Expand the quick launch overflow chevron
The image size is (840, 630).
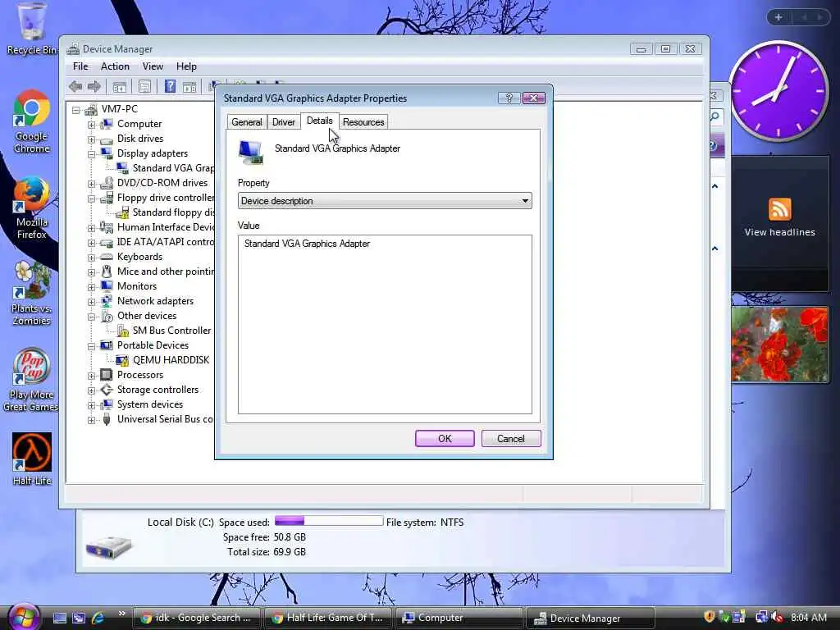[x=121, y=614]
